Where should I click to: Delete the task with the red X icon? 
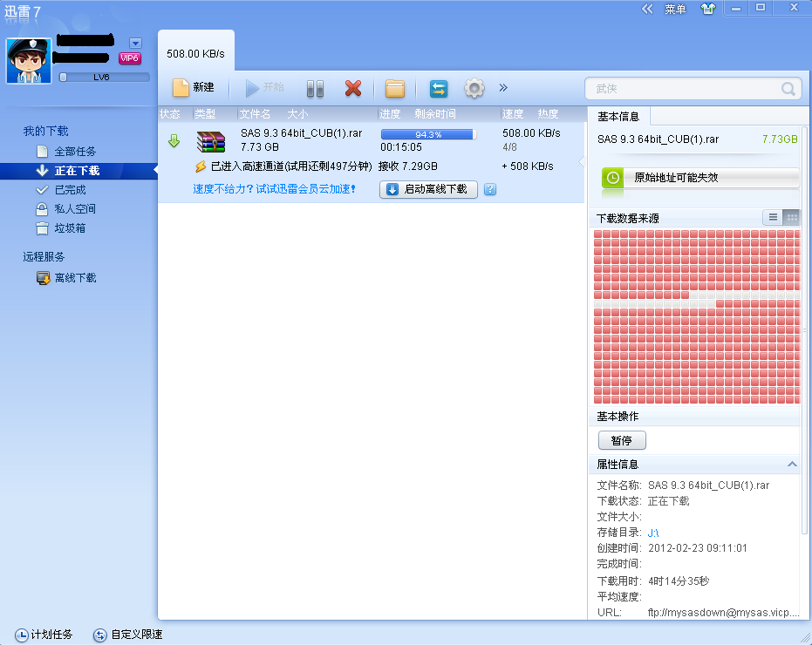click(x=352, y=88)
